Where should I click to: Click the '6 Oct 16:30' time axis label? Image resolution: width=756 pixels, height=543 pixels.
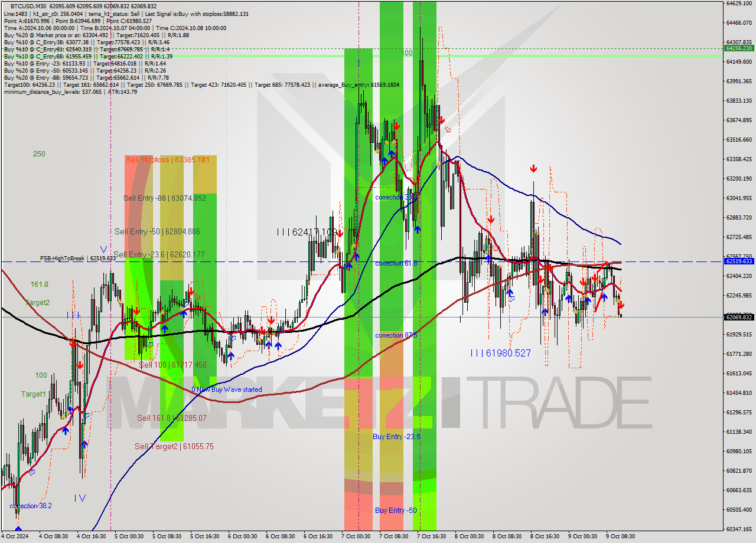pyautogui.click(x=318, y=537)
